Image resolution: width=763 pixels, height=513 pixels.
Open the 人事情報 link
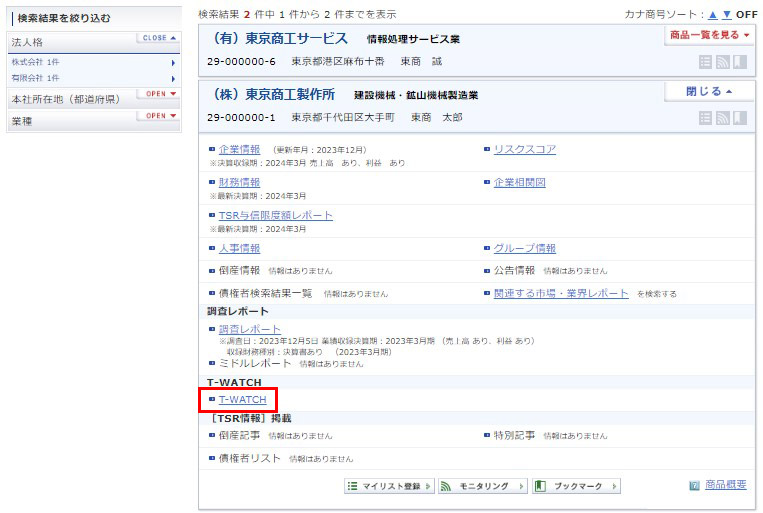(x=239, y=249)
